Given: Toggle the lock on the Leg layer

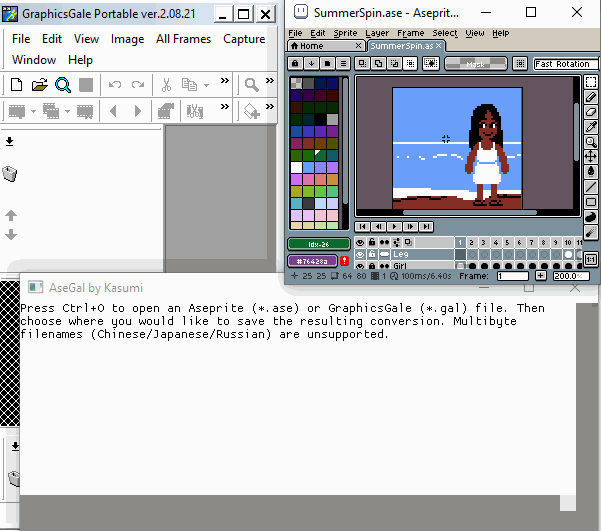Looking at the screenshot, I should pyautogui.click(x=372, y=254).
